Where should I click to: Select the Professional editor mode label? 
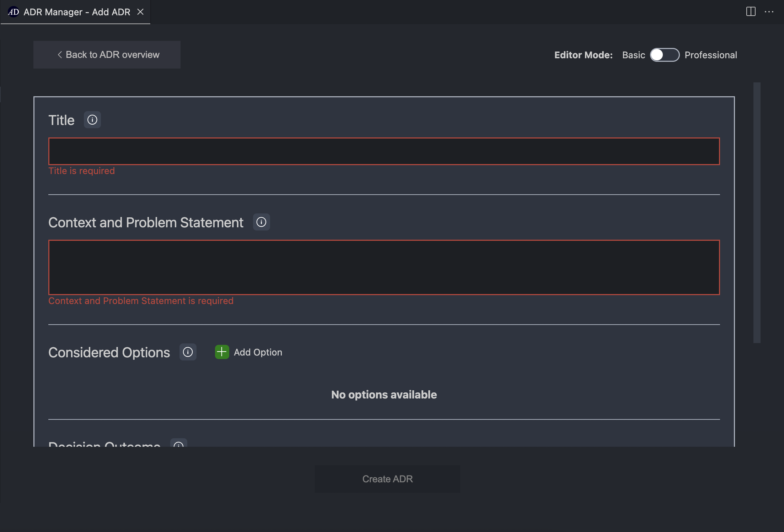click(710, 55)
